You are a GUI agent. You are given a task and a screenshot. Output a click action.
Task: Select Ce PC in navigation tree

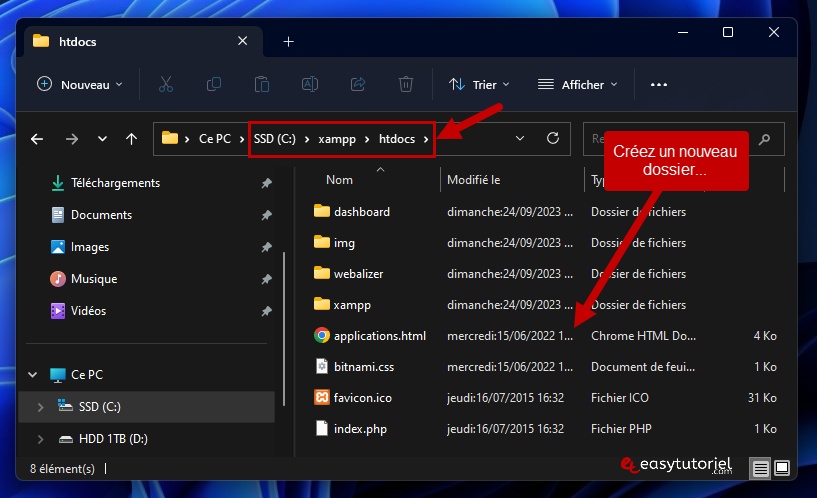(87, 375)
